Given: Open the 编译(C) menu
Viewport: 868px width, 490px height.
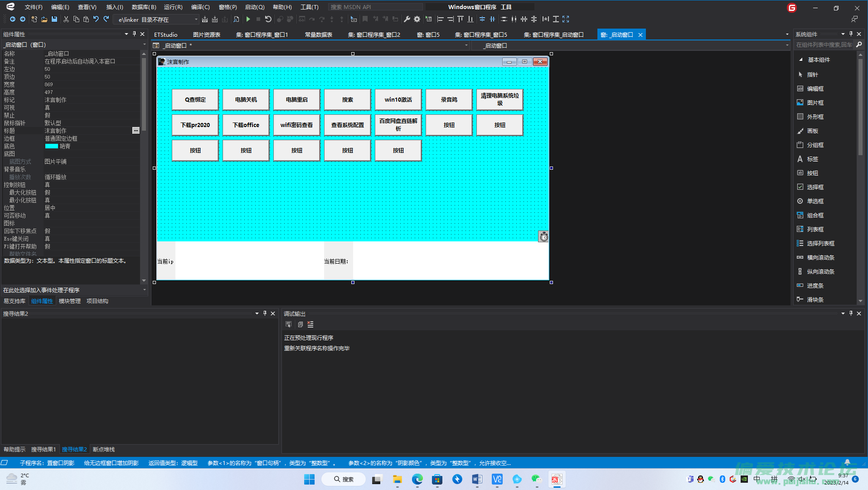Looking at the screenshot, I should pos(200,7).
